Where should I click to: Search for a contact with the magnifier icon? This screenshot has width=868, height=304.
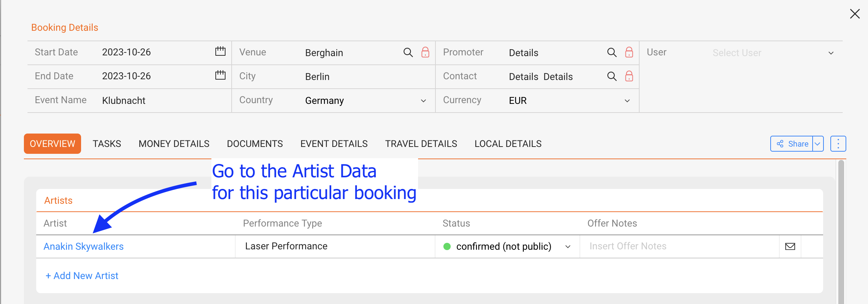(x=612, y=76)
